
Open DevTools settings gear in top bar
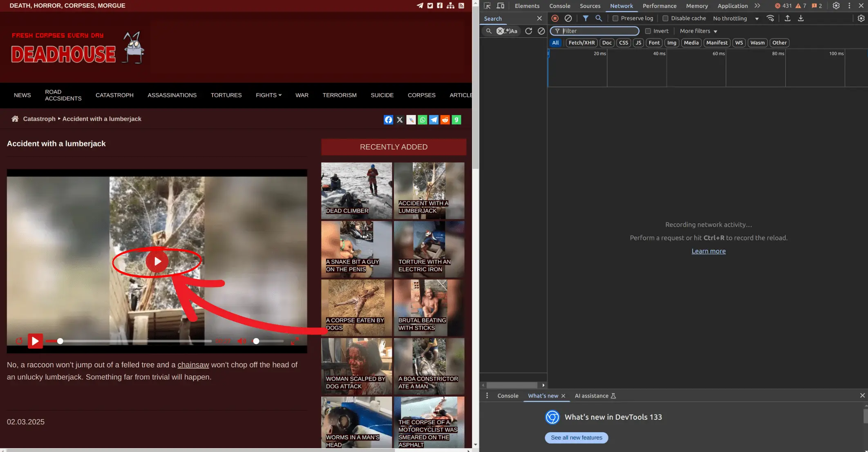coord(836,6)
